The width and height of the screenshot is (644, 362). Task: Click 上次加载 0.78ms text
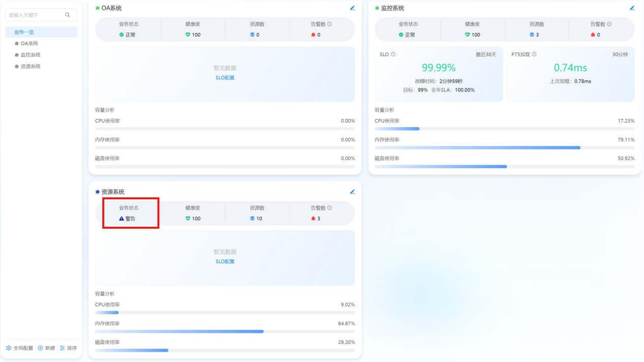(x=570, y=81)
